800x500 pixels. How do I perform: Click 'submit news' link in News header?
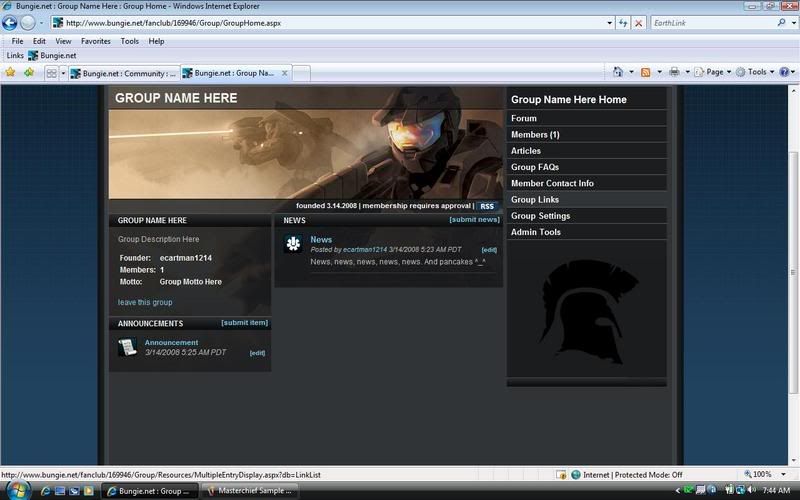pyautogui.click(x=474, y=219)
